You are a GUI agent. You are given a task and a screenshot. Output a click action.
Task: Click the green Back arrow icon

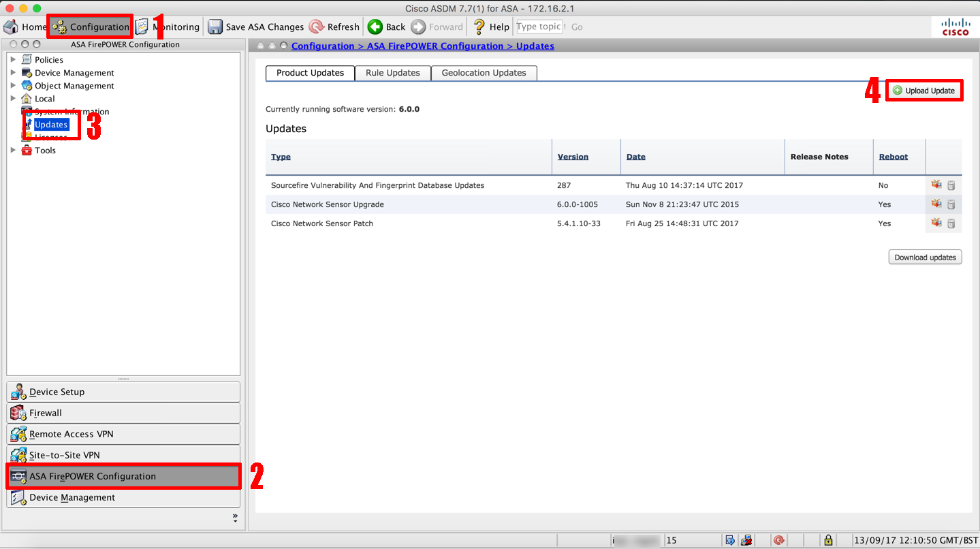375,27
